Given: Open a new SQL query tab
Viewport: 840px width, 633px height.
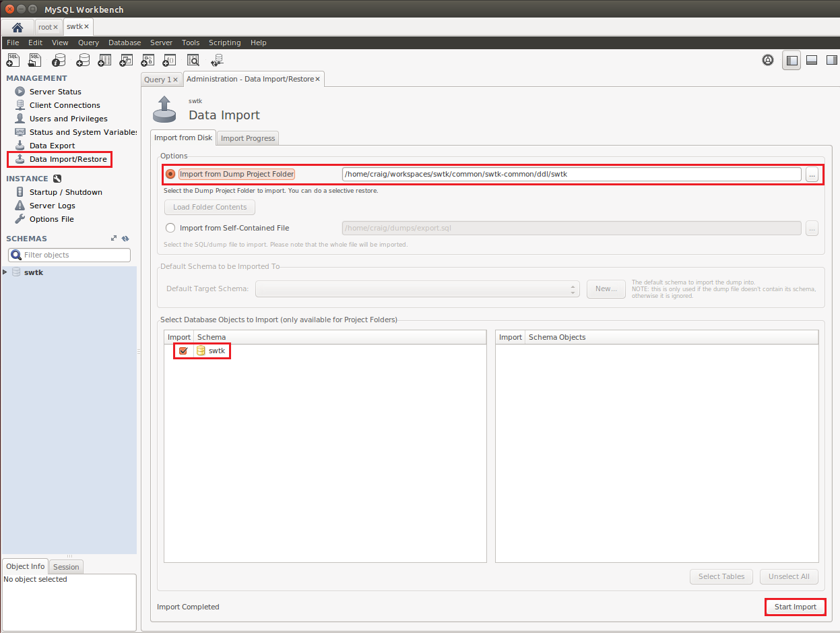Looking at the screenshot, I should 12,60.
